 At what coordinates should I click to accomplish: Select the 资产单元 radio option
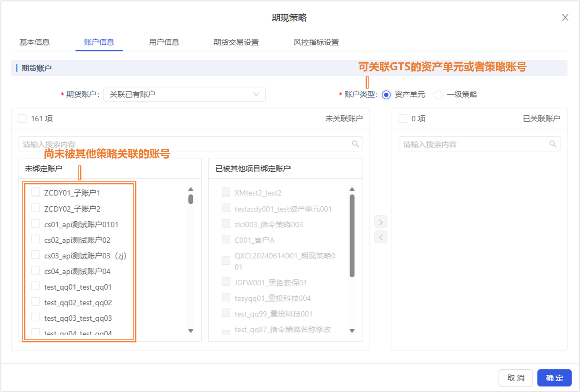tap(386, 95)
